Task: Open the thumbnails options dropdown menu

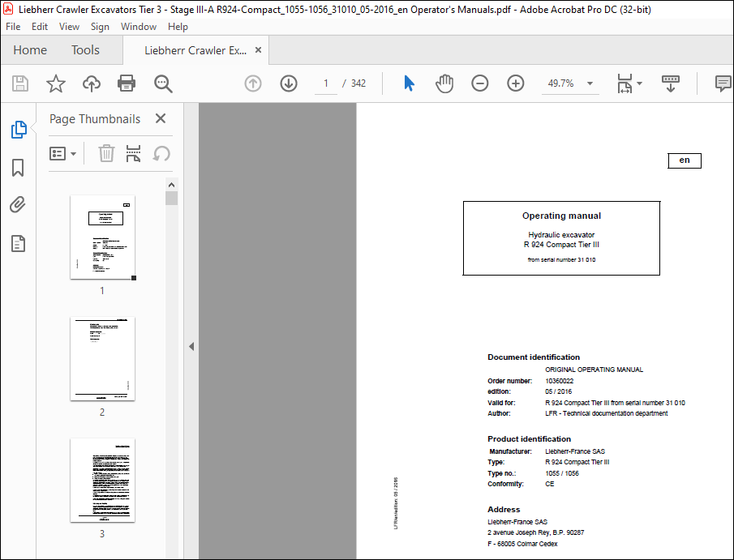Action: pos(62,153)
